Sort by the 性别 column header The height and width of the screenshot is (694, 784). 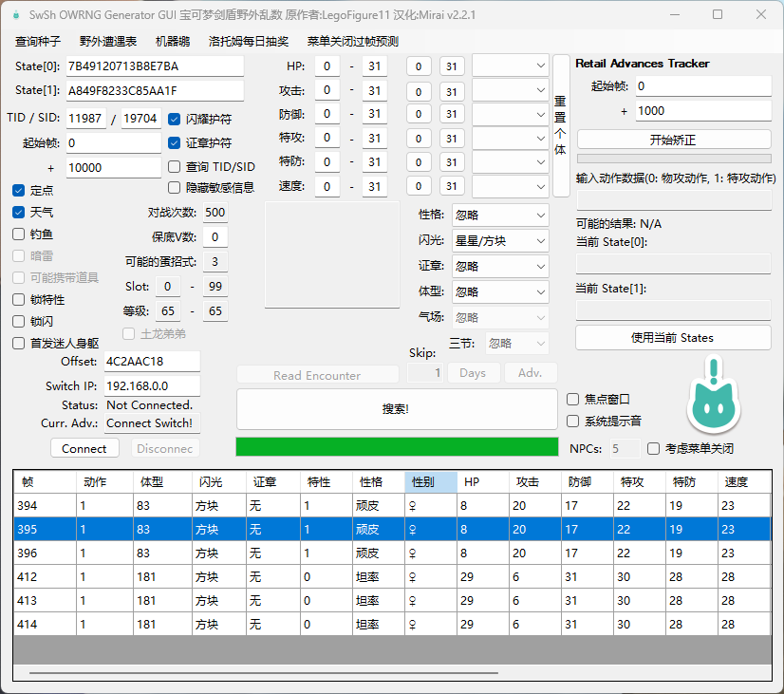(x=430, y=481)
